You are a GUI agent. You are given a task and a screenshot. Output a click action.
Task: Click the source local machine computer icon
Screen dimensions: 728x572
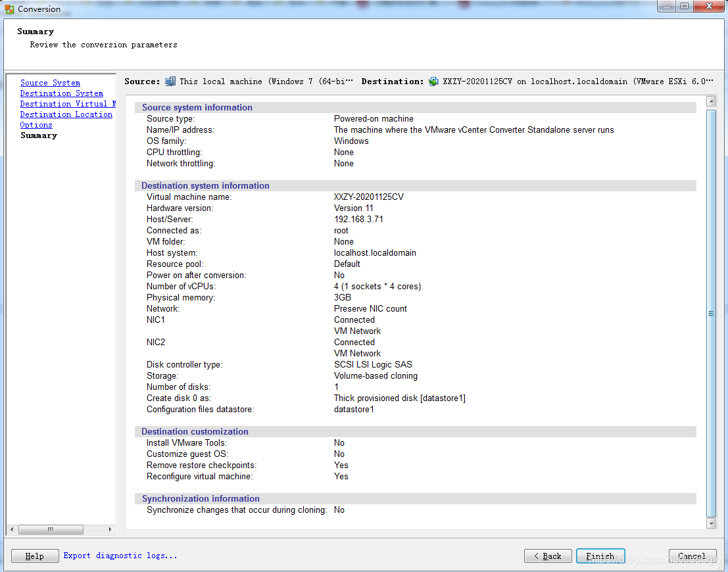170,82
